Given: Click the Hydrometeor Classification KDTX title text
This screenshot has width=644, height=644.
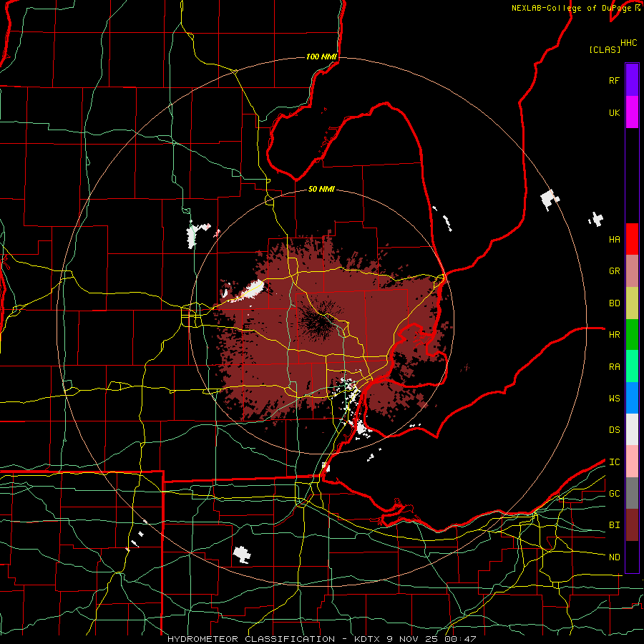Looking at the screenshot, I should pos(321,639).
